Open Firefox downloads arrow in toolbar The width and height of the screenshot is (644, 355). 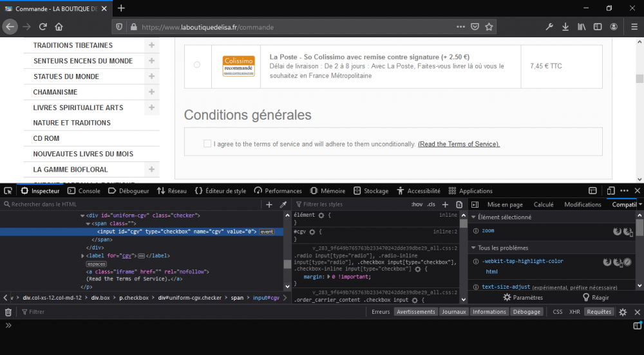coord(565,27)
